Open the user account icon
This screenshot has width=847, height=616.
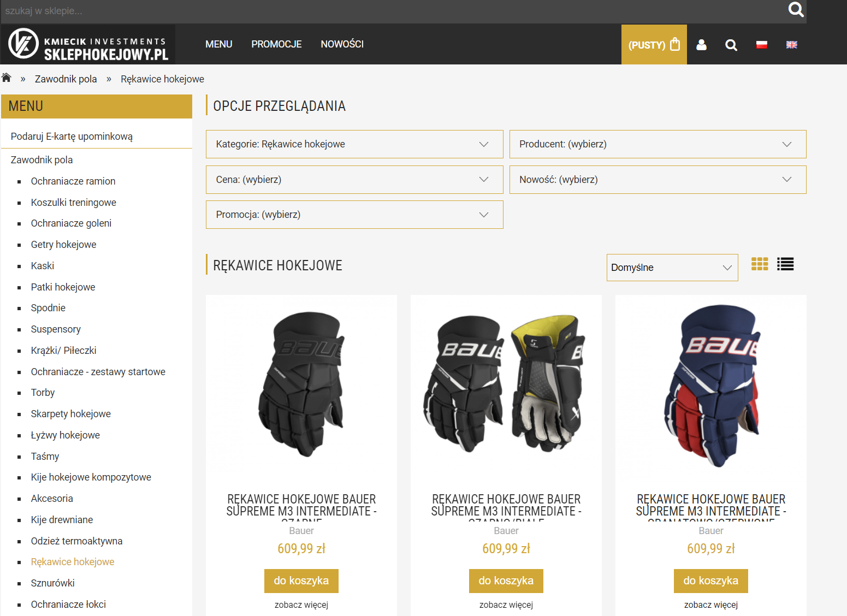[701, 45]
